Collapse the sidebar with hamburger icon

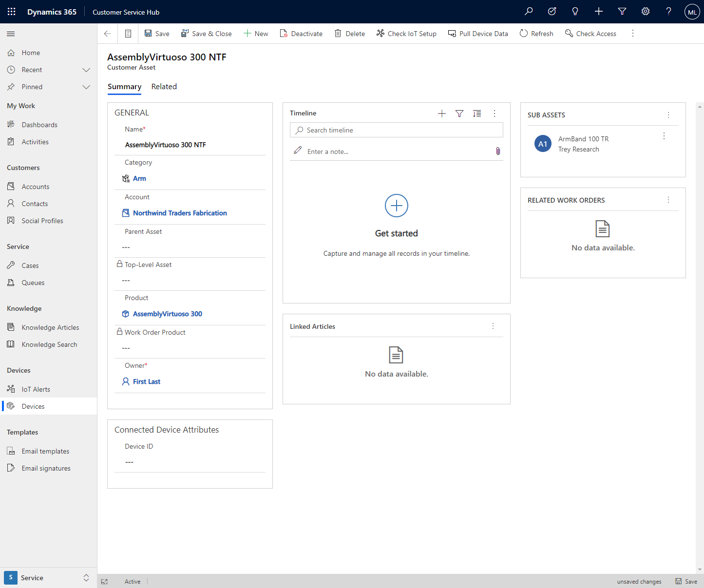coord(11,34)
